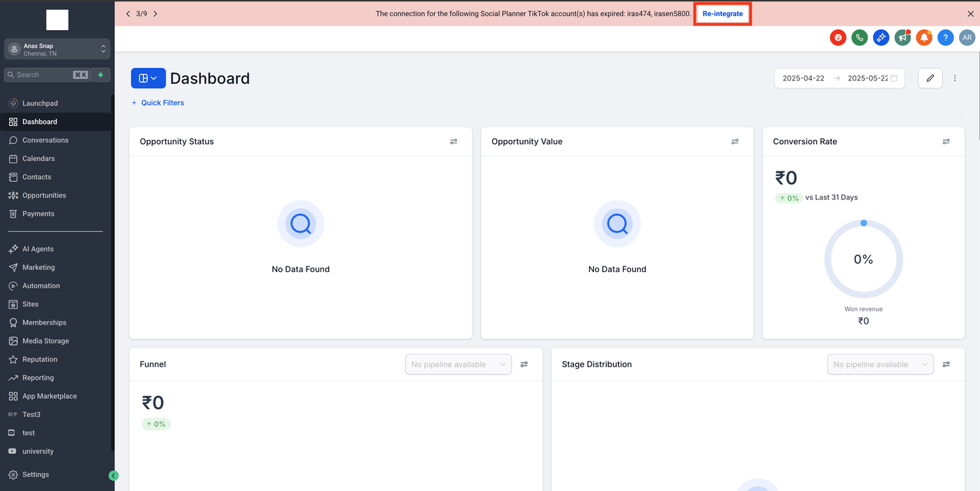Viewport: 980px width, 491px height.
Task: Open Conversion Rate widget filter settings
Action: pos(946,141)
